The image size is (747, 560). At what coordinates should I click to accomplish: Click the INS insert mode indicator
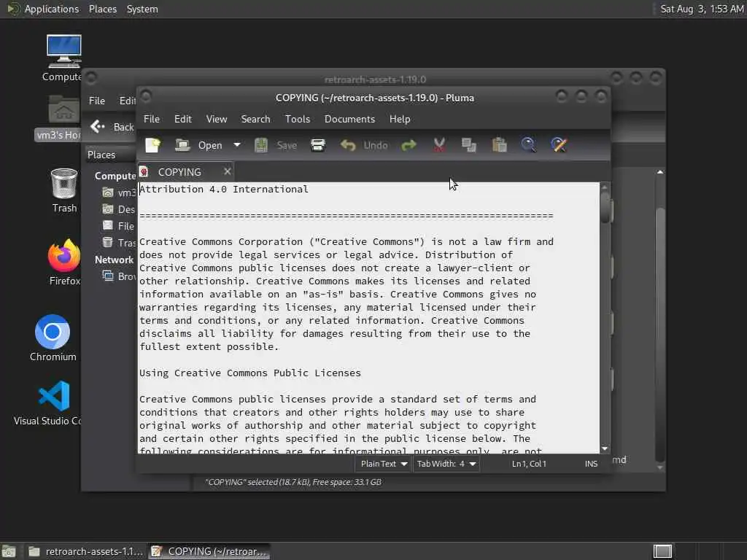(x=591, y=464)
